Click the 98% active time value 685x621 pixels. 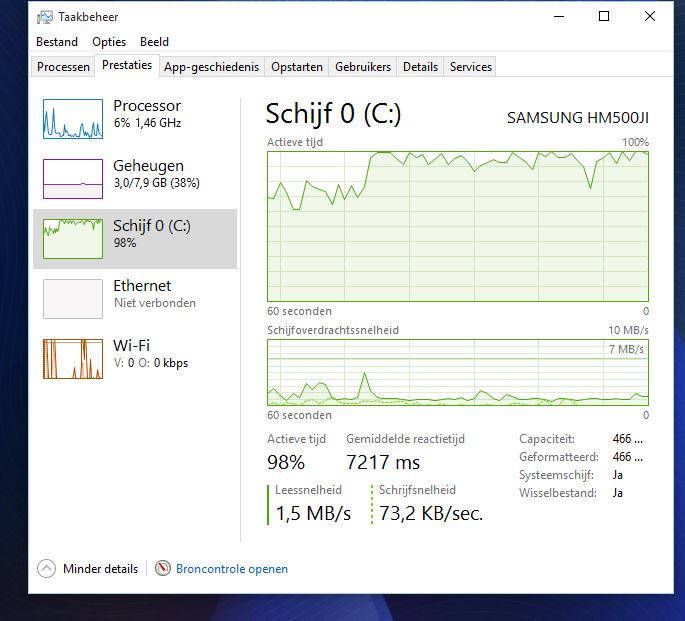[286, 462]
